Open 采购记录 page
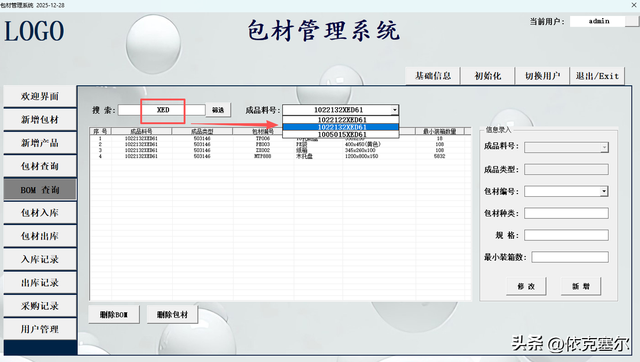 (40, 306)
